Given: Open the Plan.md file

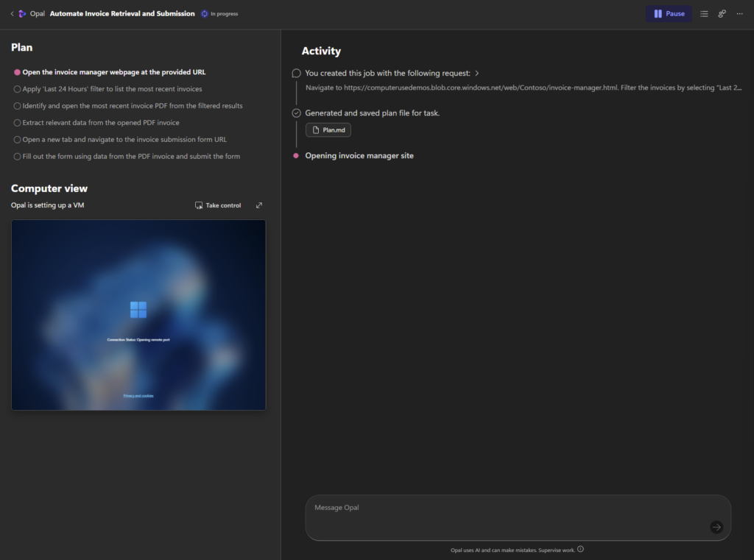Looking at the screenshot, I should [x=328, y=130].
